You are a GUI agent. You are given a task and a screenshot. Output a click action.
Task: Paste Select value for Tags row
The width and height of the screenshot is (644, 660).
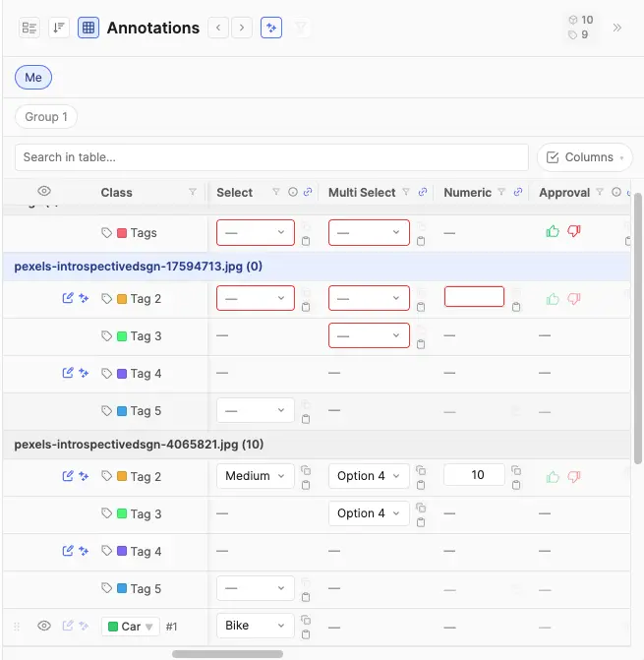click(306, 241)
